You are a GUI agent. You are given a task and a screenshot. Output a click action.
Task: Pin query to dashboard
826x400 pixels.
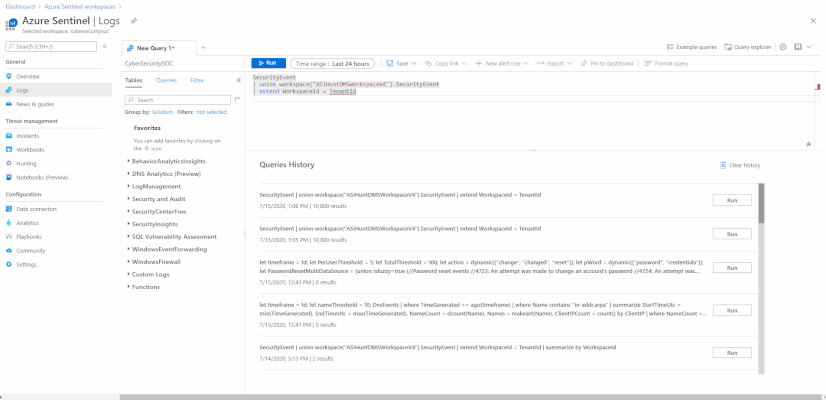point(607,63)
